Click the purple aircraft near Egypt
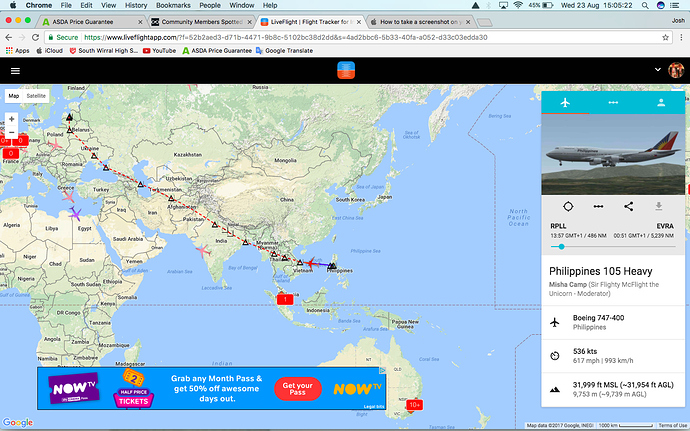 75,214
